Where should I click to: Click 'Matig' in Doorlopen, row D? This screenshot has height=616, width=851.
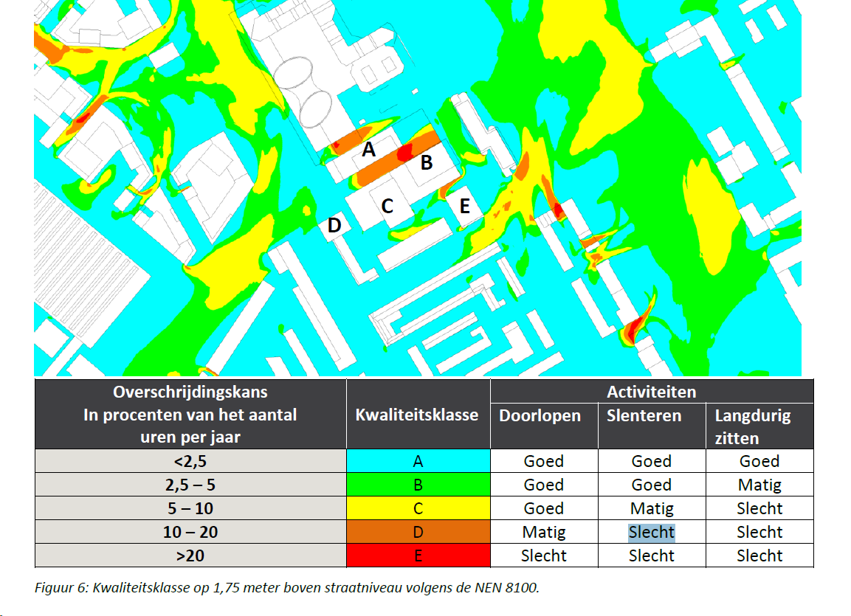tap(544, 533)
